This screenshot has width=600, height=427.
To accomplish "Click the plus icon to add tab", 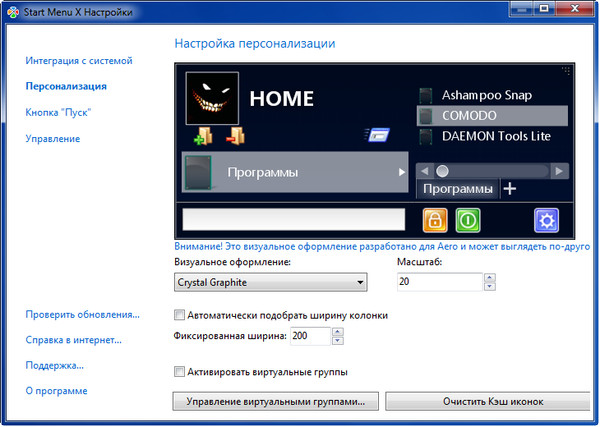I will click(x=509, y=189).
